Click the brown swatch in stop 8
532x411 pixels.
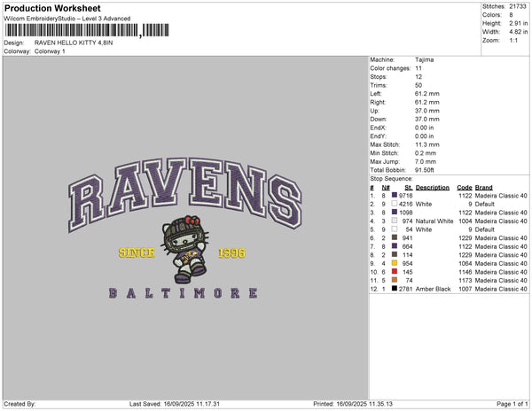tap(395, 254)
